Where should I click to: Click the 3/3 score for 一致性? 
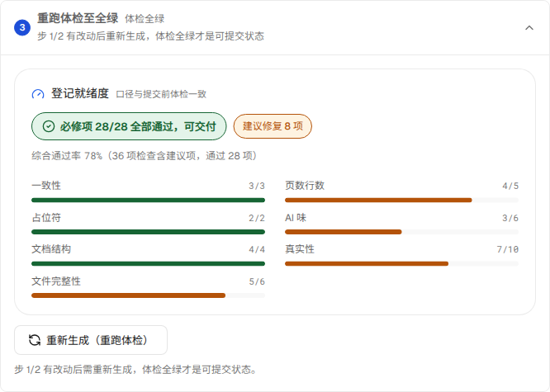[x=257, y=186]
